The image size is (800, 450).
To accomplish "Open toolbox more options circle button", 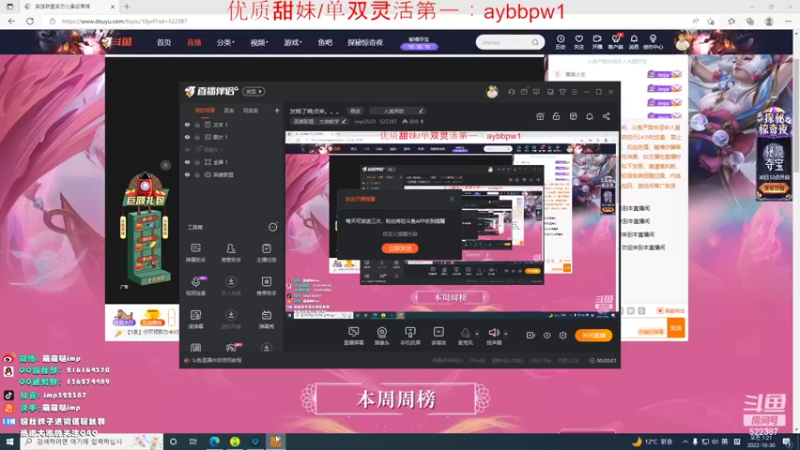I will (273, 227).
